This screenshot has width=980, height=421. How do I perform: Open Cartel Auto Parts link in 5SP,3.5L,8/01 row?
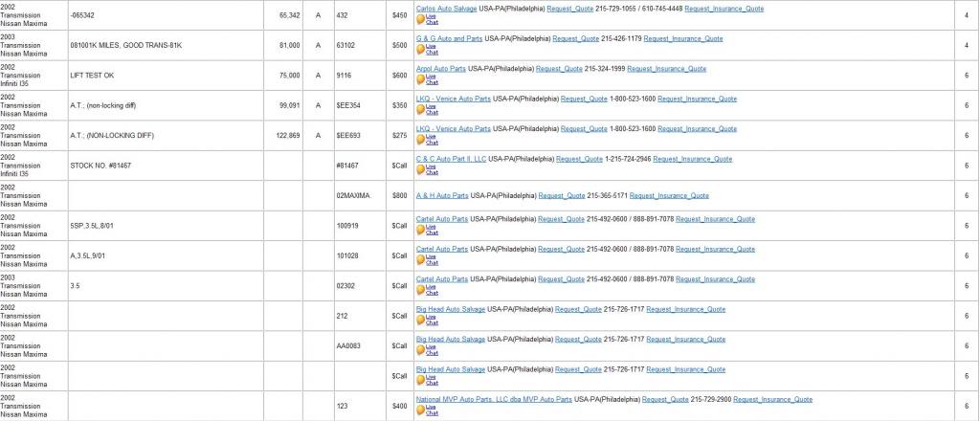pyautogui.click(x=442, y=219)
